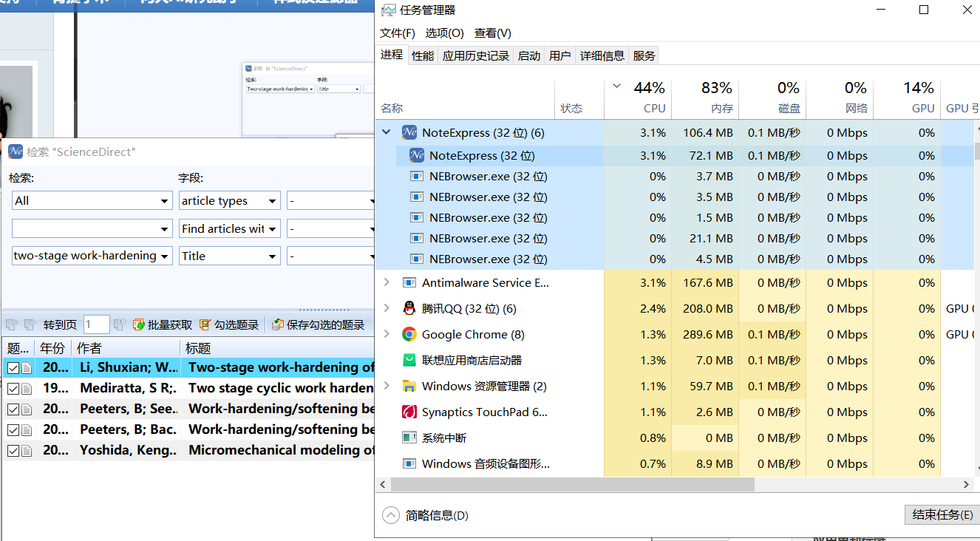Sort results by 作者 column header

[x=126, y=348]
